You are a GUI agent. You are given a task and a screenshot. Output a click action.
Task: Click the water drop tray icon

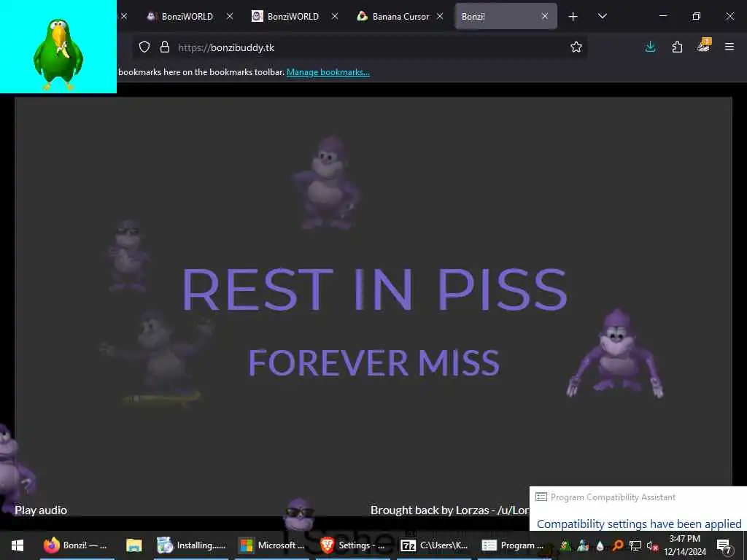pos(600,545)
